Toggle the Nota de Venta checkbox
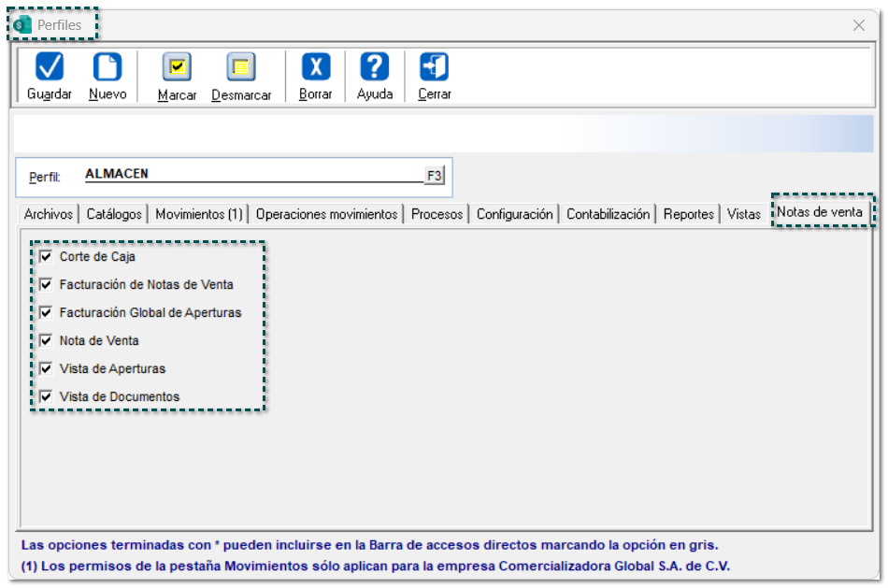This screenshot has height=588, width=888. click(x=46, y=340)
